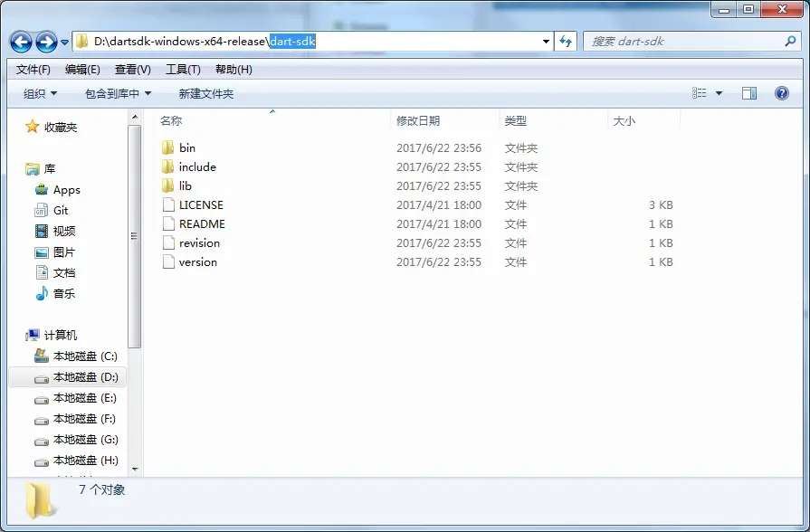Click the folder icon in the address bar

81,42
